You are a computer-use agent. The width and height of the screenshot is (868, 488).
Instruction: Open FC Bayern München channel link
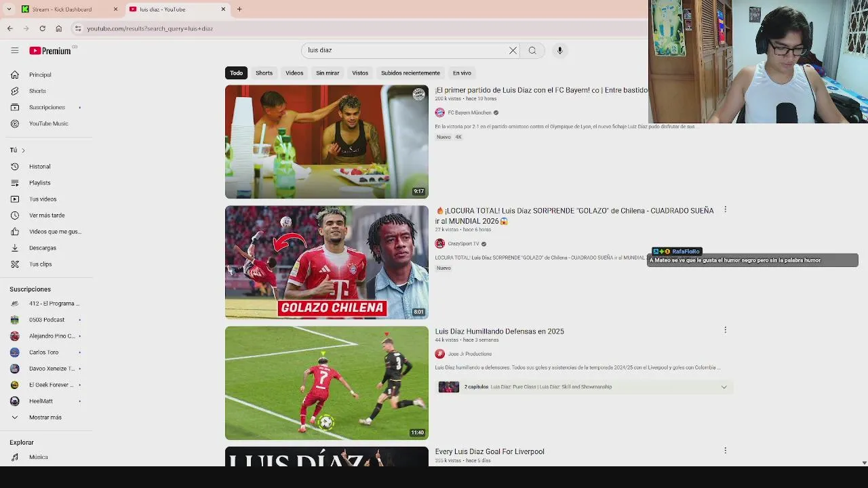pyautogui.click(x=469, y=113)
